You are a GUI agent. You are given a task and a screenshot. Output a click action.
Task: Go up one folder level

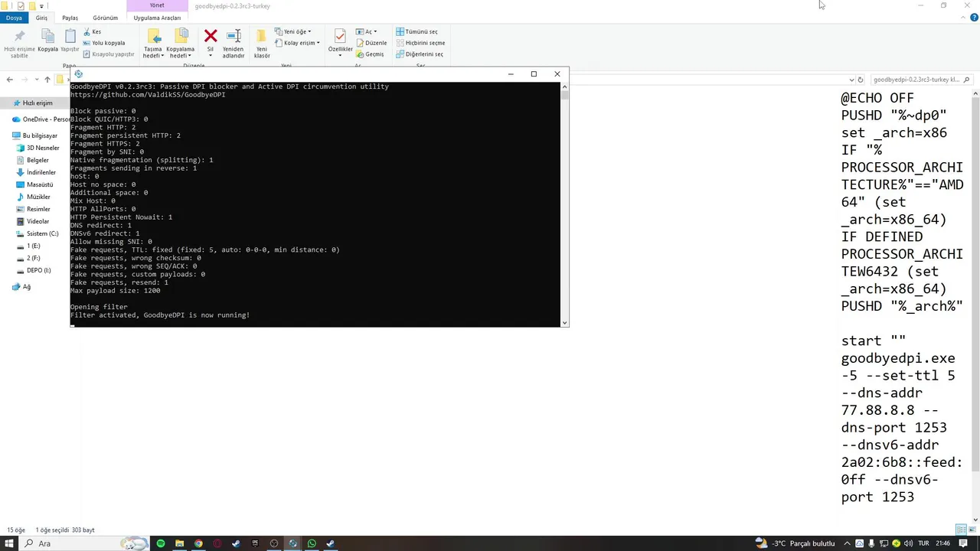(47, 80)
